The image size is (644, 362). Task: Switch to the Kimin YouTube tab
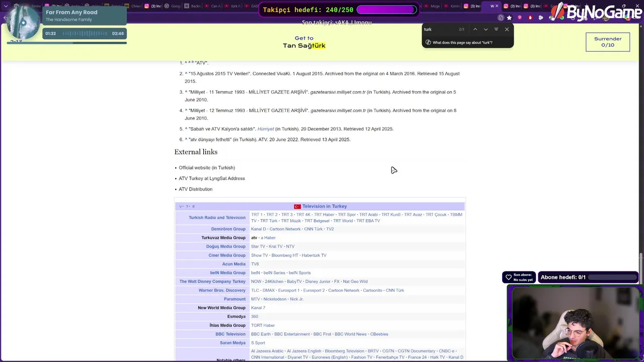click(452, 6)
